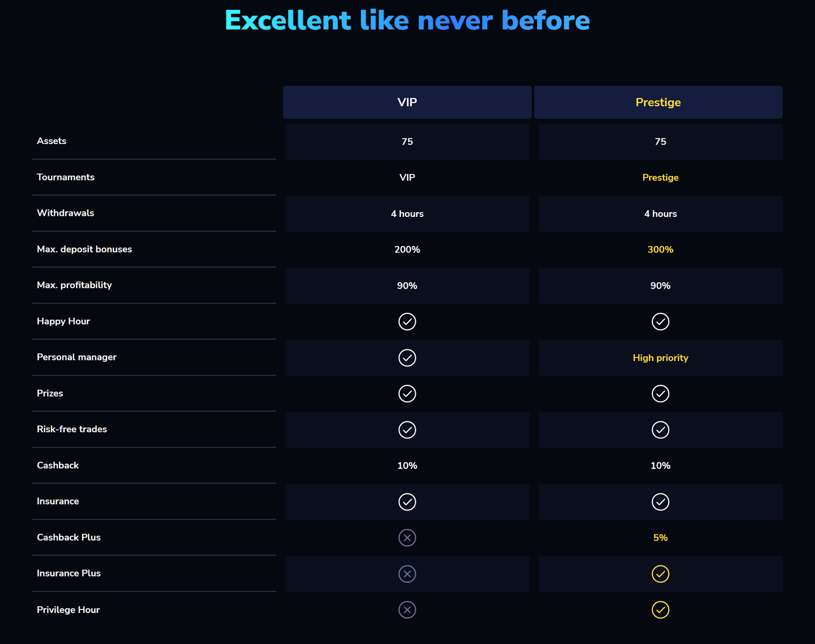This screenshot has width=815, height=644.
Task: Click the Prestige 300% deposit bonus value
Action: [660, 249]
